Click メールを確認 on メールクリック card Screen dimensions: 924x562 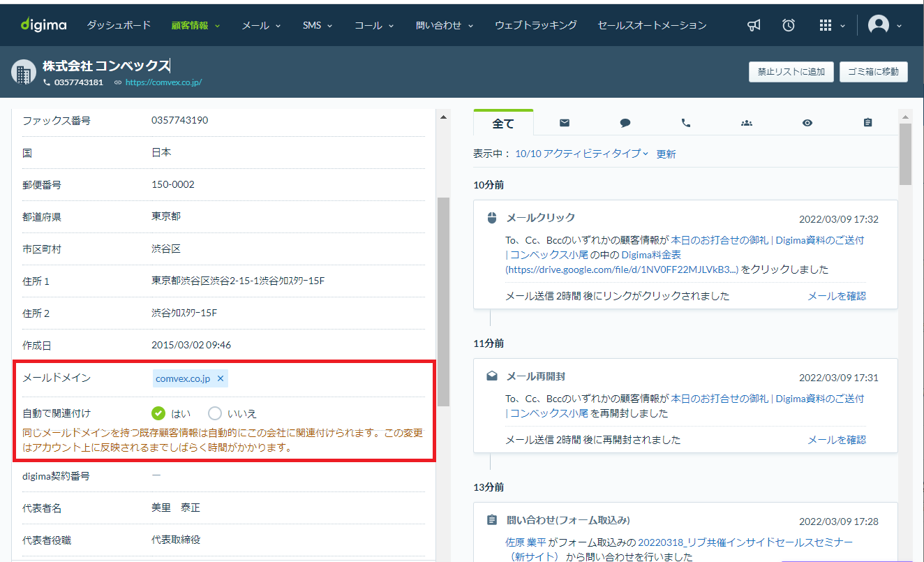click(837, 296)
